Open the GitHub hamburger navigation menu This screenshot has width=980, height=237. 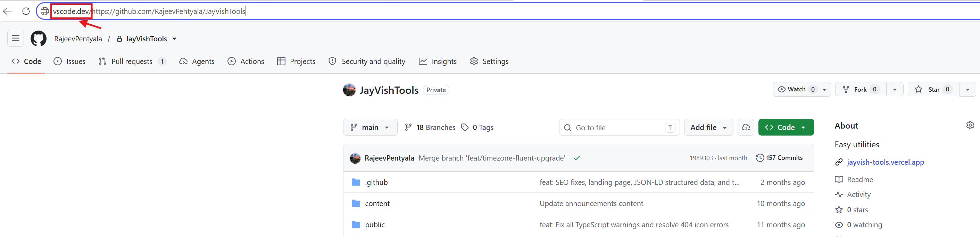point(16,38)
